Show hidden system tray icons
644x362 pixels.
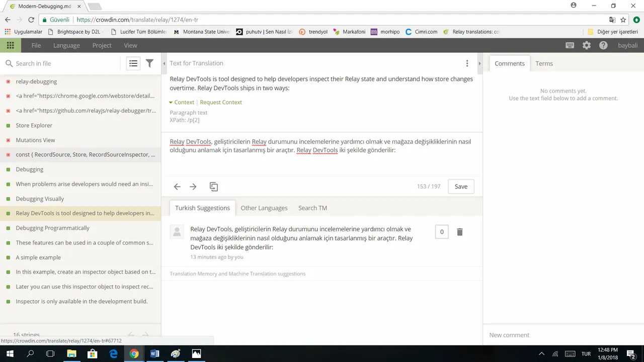pyautogui.click(x=542, y=353)
